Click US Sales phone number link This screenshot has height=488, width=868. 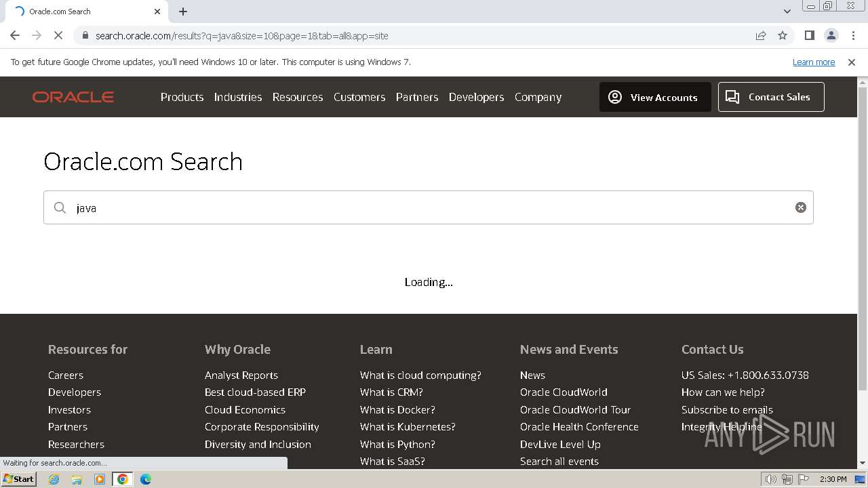(x=745, y=375)
